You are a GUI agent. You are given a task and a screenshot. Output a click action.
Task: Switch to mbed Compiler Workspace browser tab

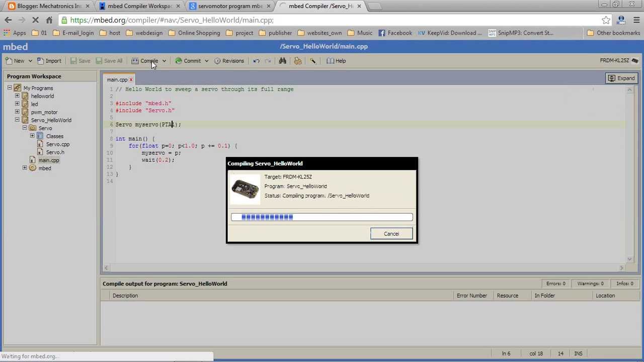click(139, 6)
